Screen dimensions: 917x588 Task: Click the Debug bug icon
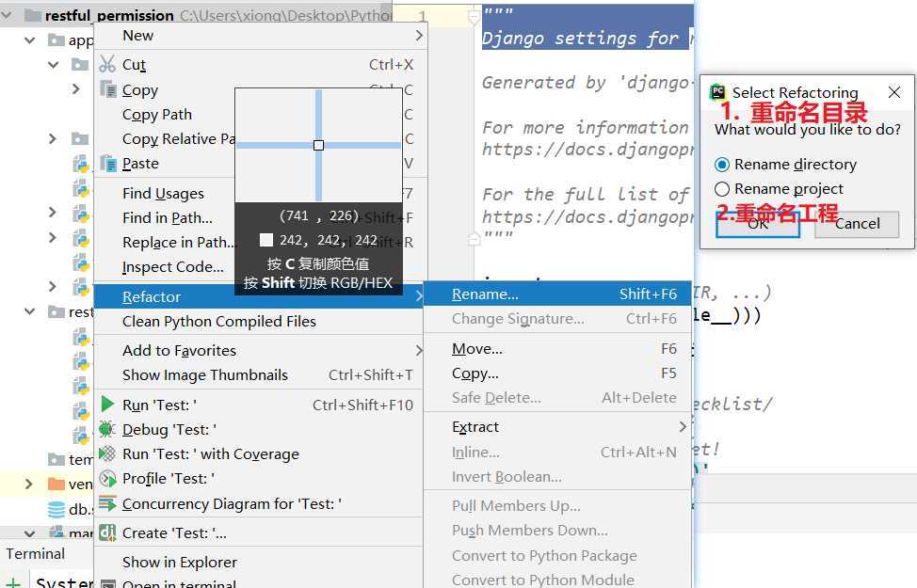[107, 429]
